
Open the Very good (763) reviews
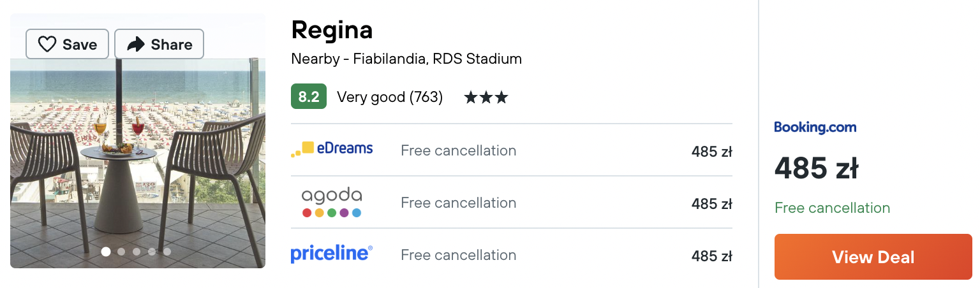click(x=390, y=97)
